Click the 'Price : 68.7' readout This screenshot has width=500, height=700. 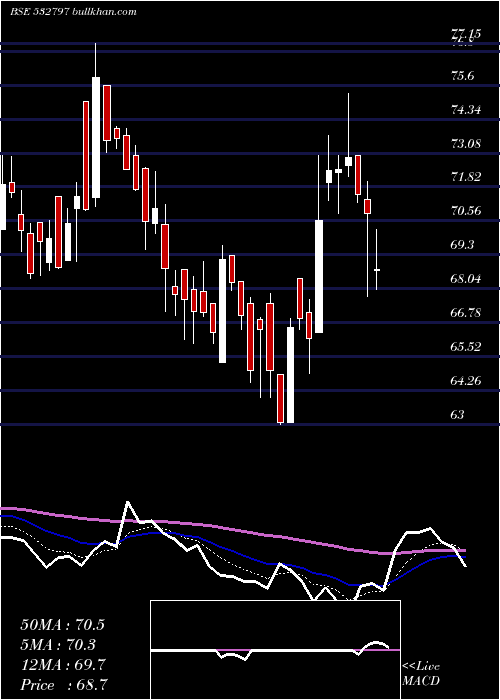(63, 685)
